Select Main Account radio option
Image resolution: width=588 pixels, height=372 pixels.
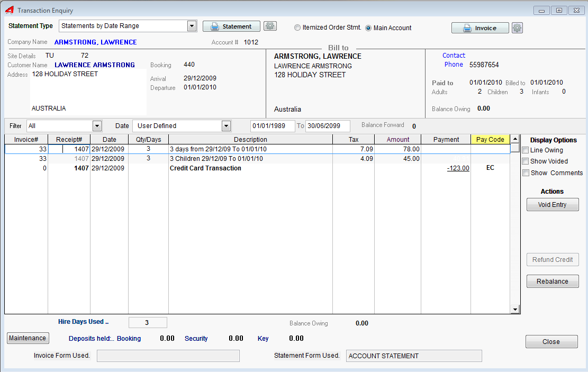tap(368, 28)
